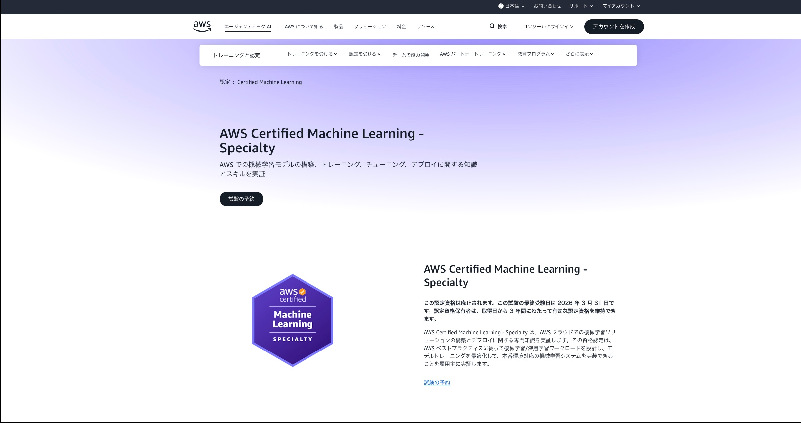The height and width of the screenshot is (423, 801).
Task: Click トレーニングと認定 title in the sub-navigation bar
Action: click(x=236, y=55)
